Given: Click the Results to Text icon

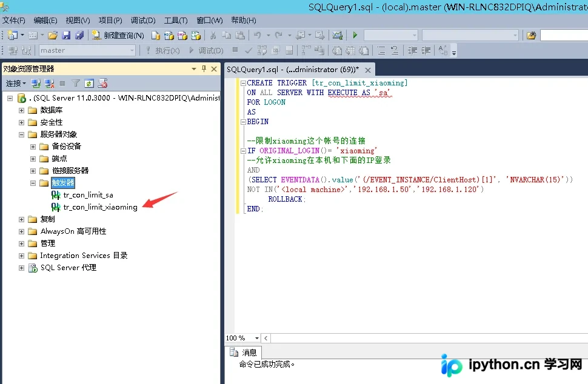Looking at the screenshot, I should 337,50.
